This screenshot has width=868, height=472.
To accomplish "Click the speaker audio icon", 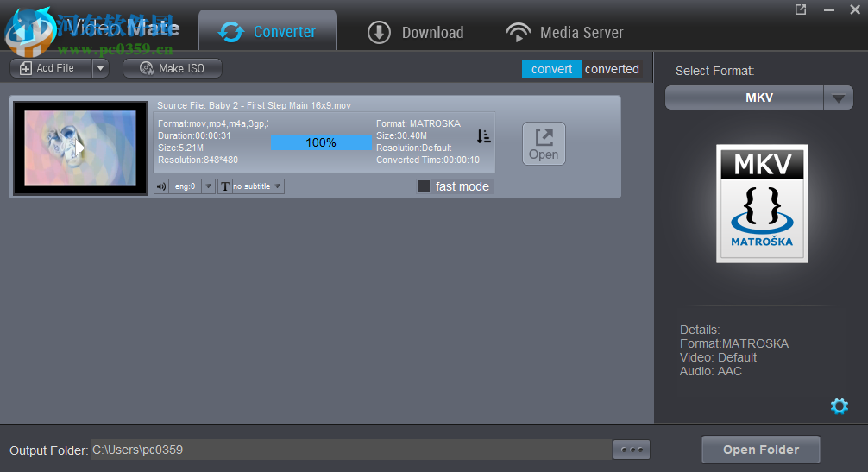I will (x=161, y=186).
